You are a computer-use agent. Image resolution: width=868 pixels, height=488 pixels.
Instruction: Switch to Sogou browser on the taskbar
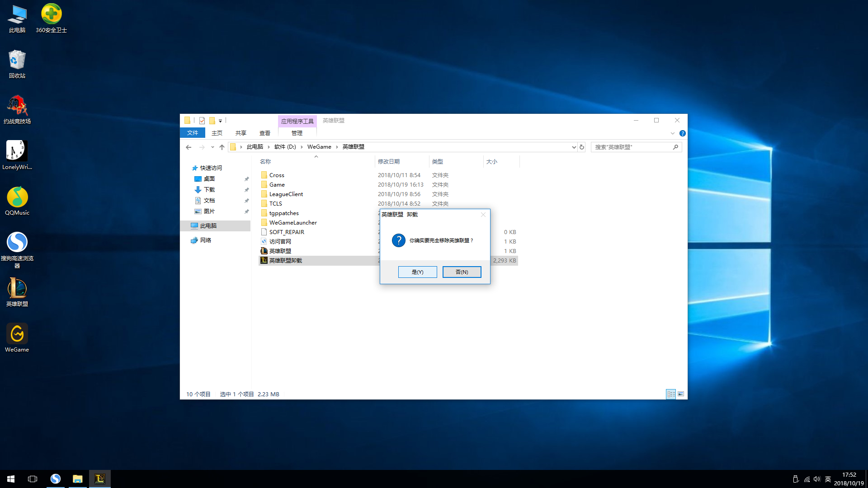(56, 479)
